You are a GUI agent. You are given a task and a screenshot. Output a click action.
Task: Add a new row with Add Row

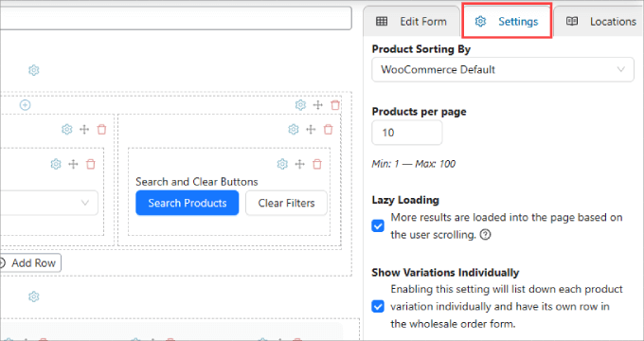coord(29,263)
